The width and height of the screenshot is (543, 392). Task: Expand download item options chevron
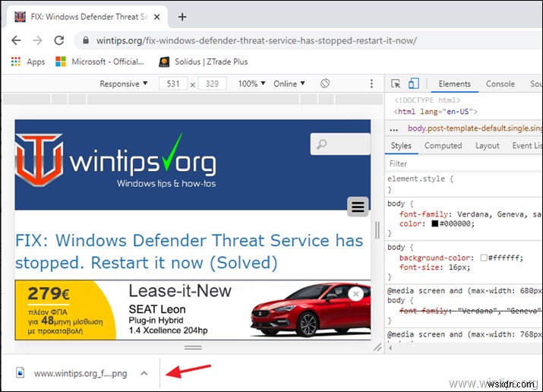click(x=144, y=373)
